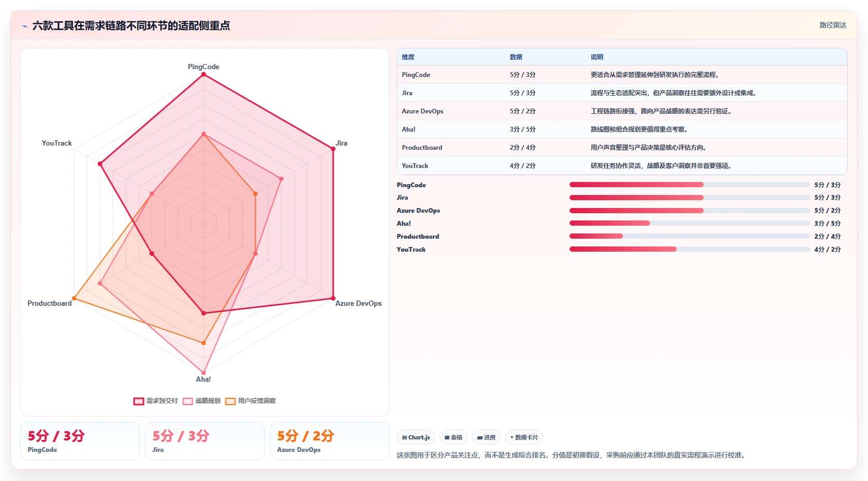Click description 路线图和组合规划更值得重点考察
868x481 pixels.
pos(639,129)
